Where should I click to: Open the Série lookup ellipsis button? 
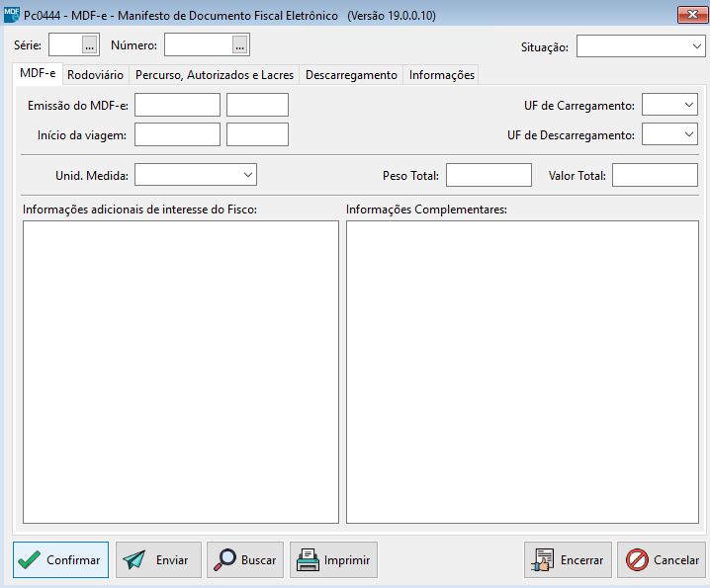[x=90, y=44]
